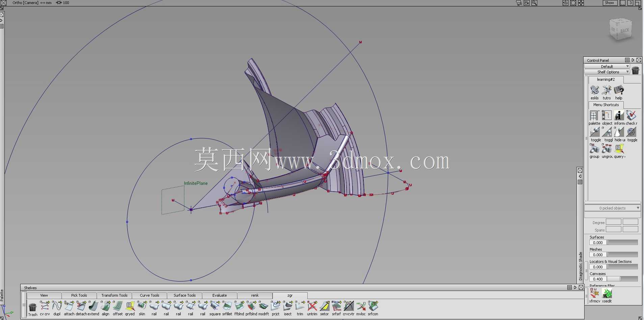644x320 pixels.
Task: Select the dupl curve tool
Action: 57,306
